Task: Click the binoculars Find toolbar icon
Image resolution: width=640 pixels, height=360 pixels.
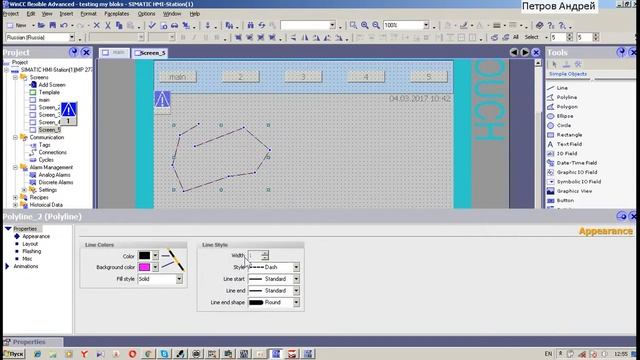Action: 251,25
